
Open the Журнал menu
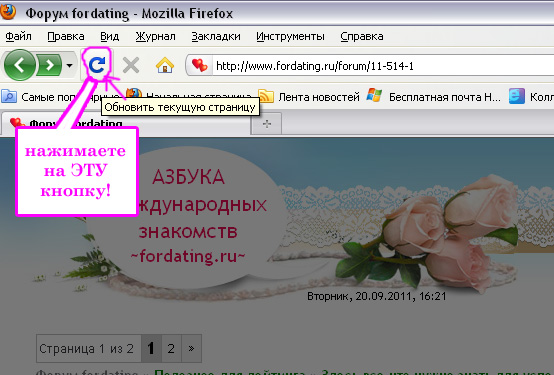(155, 36)
